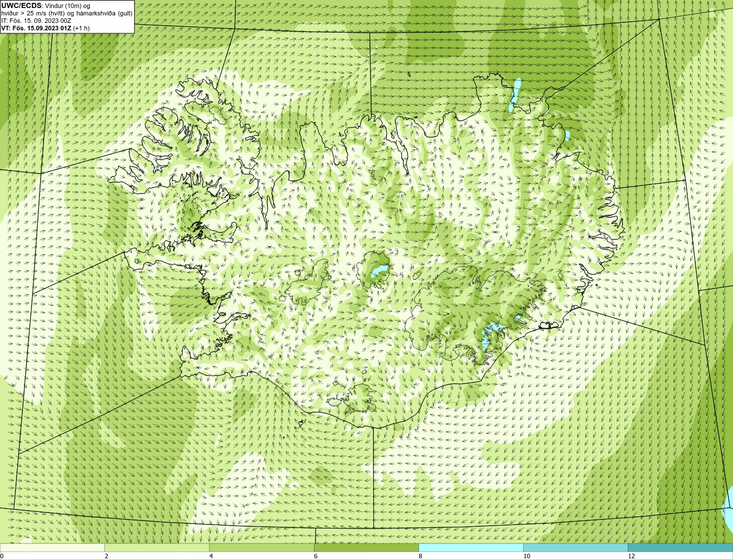The height and width of the screenshot is (560, 733).
Task: Click the '6' tick label on the color scale
Action: click(x=316, y=556)
